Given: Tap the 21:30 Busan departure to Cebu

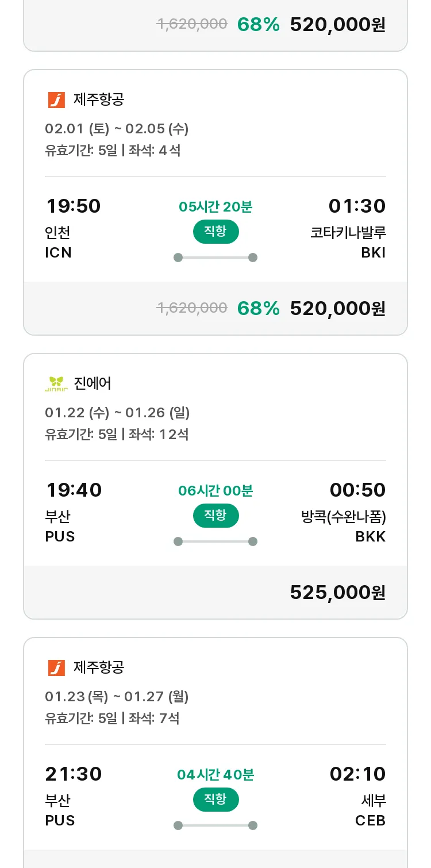Looking at the screenshot, I should pos(73,774).
